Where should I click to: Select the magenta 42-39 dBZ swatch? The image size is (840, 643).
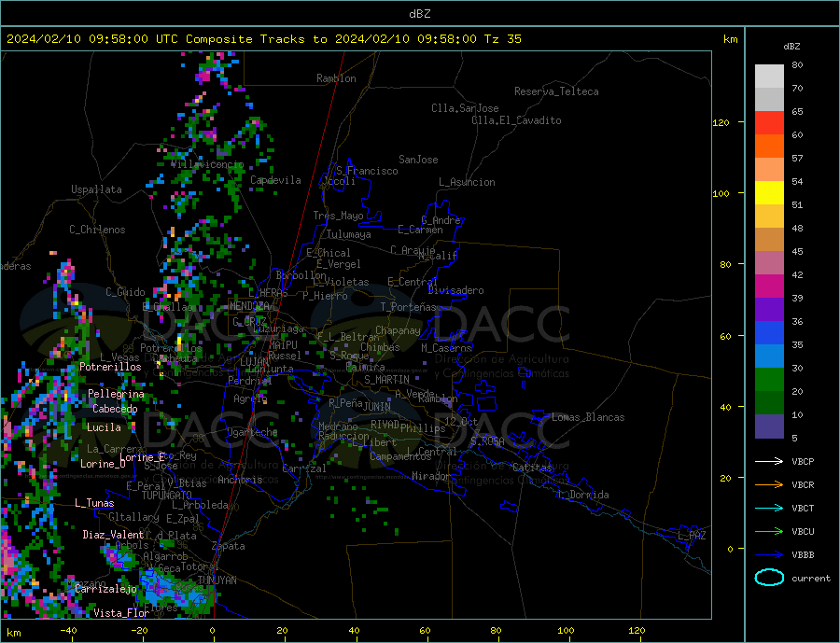point(769,287)
